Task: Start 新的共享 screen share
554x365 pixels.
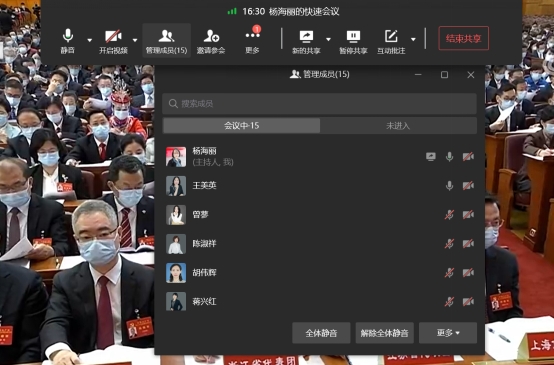Action: tap(306, 41)
